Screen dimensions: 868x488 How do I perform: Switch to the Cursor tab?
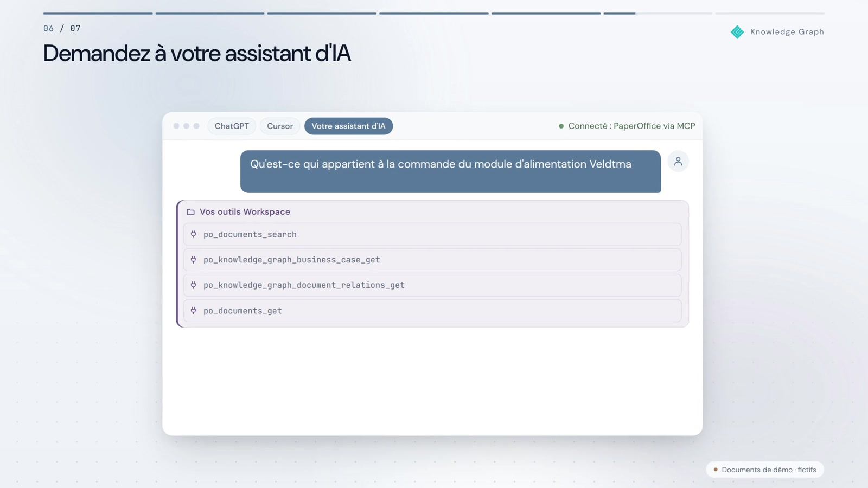coord(280,126)
